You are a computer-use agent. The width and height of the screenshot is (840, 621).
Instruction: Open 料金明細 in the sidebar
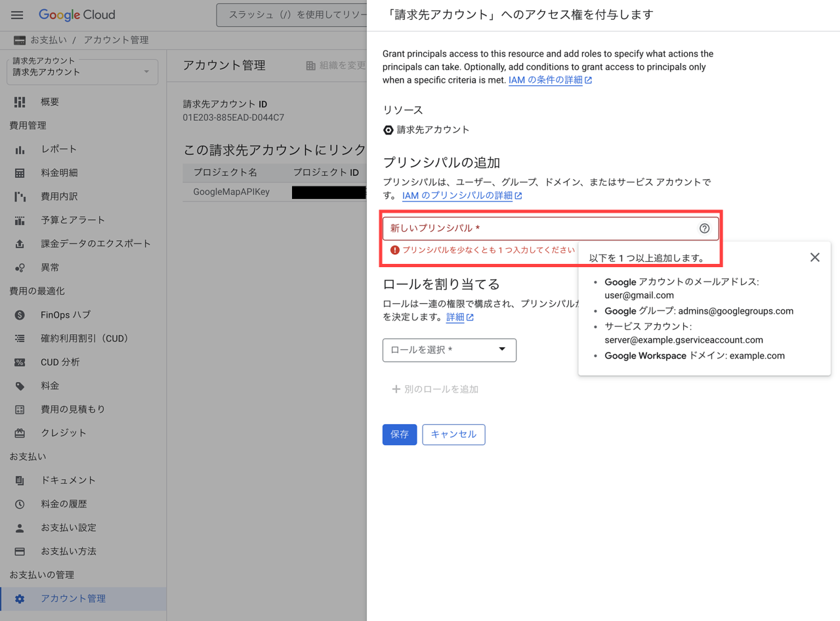pyautogui.click(x=83, y=173)
